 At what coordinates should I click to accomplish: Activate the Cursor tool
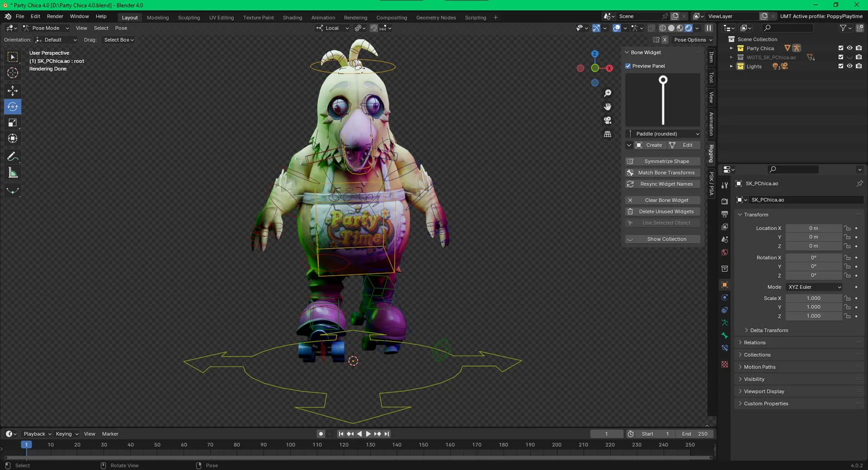(12, 73)
